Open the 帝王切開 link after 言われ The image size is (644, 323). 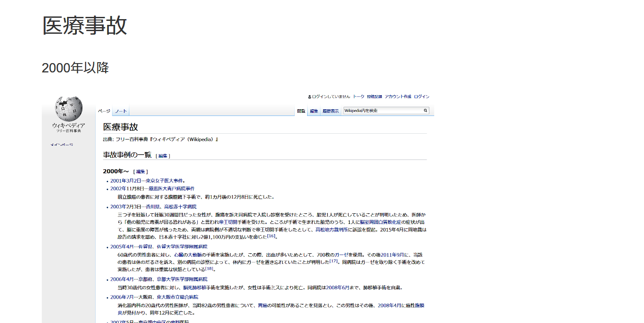coord(228,222)
